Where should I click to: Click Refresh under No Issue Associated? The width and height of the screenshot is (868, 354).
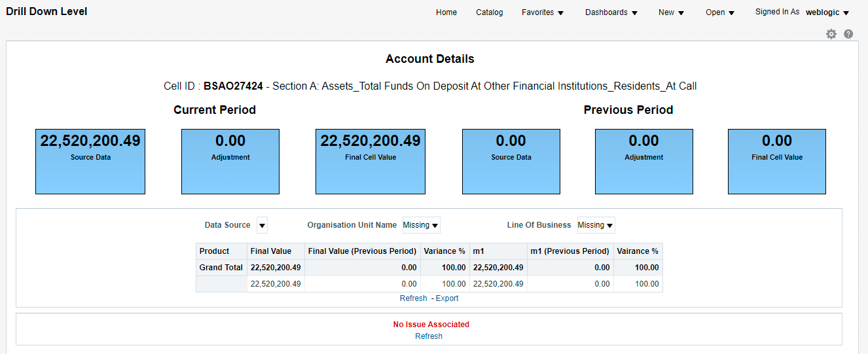429,336
